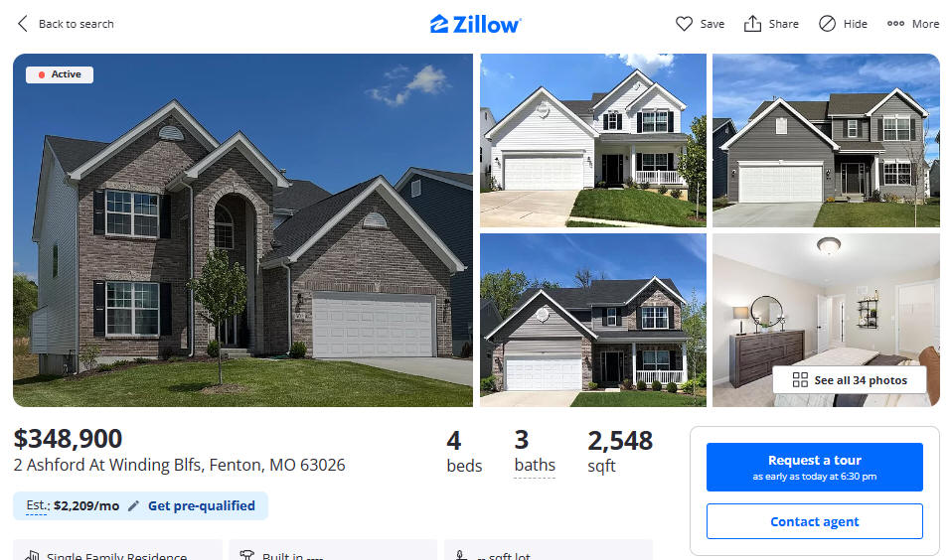Click the back arrow chevron icon
This screenshot has height=560, width=951.
point(23,24)
